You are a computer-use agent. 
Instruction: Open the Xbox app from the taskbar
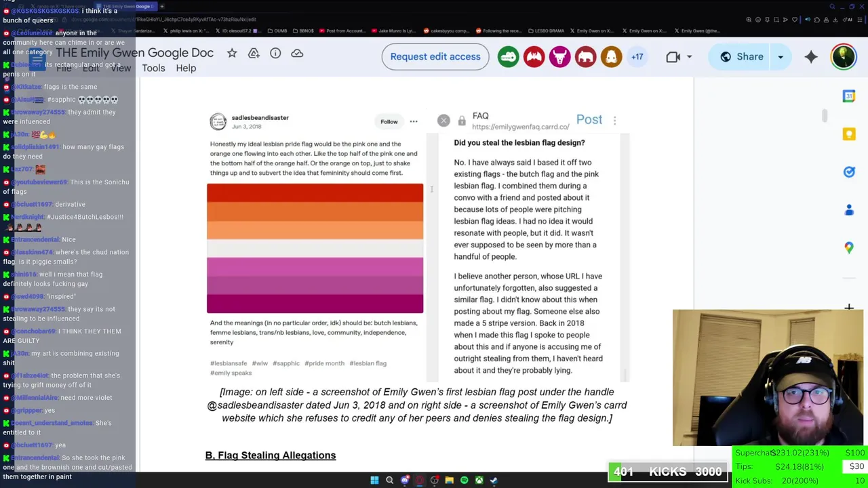click(x=479, y=480)
